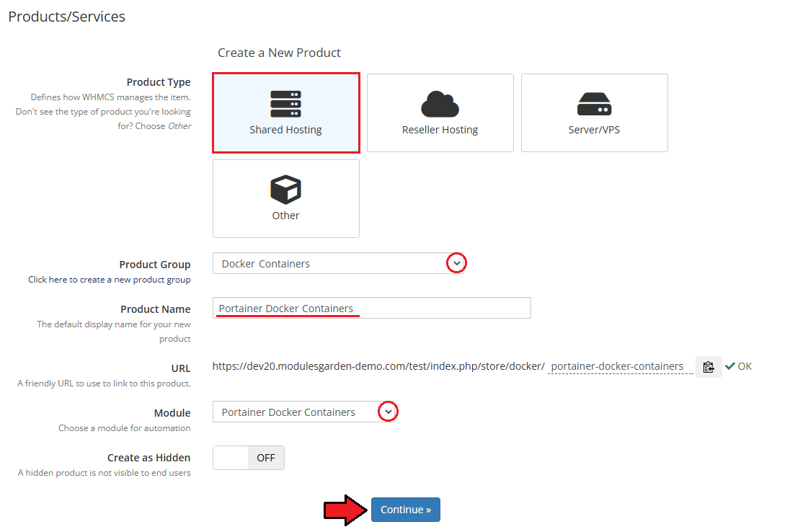Click the Products/Services page heading
This screenshot has height=532, width=808.
(66, 17)
